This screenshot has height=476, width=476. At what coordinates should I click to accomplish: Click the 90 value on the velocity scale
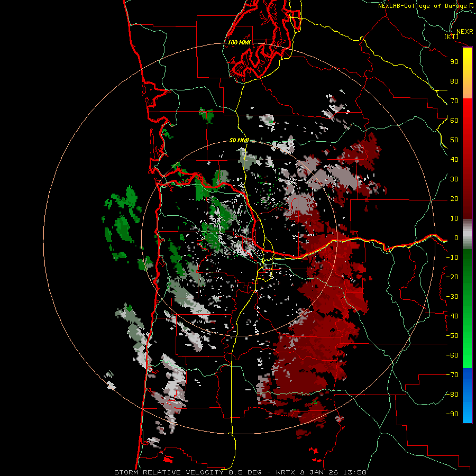coord(454,62)
